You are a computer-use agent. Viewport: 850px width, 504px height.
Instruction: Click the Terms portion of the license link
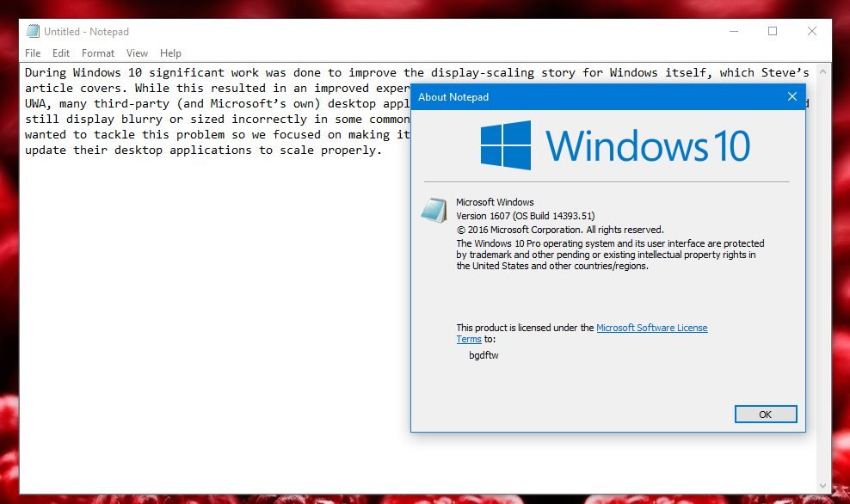click(469, 339)
